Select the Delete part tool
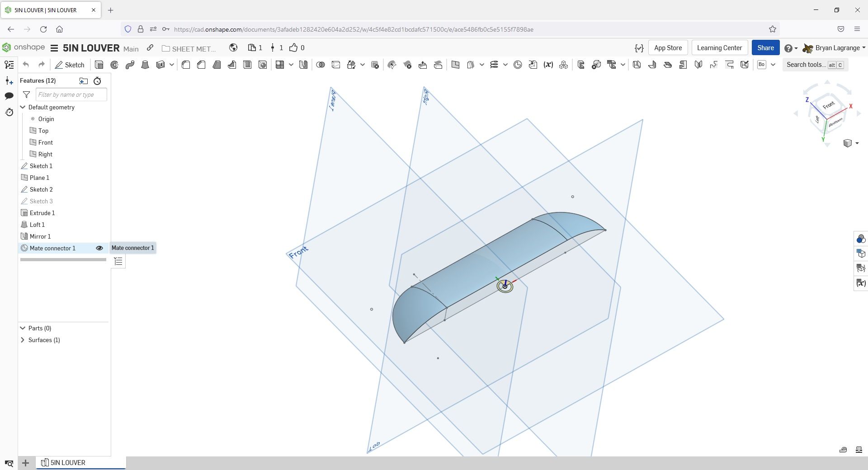This screenshot has width=868, height=470. coord(375,65)
